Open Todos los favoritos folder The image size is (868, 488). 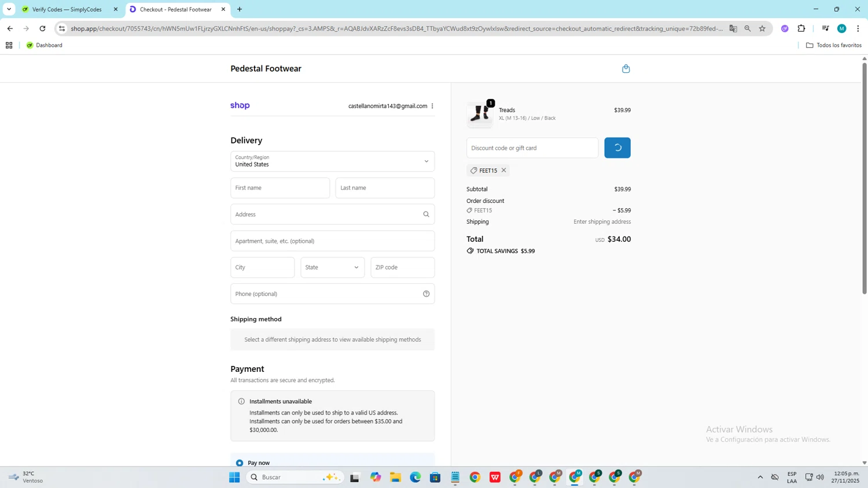pos(834,45)
